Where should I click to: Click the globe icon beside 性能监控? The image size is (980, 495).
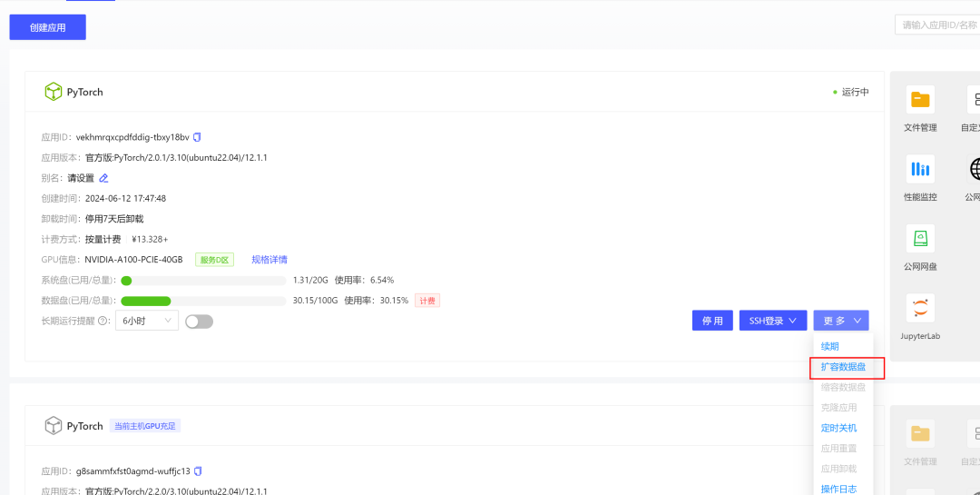click(975, 169)
